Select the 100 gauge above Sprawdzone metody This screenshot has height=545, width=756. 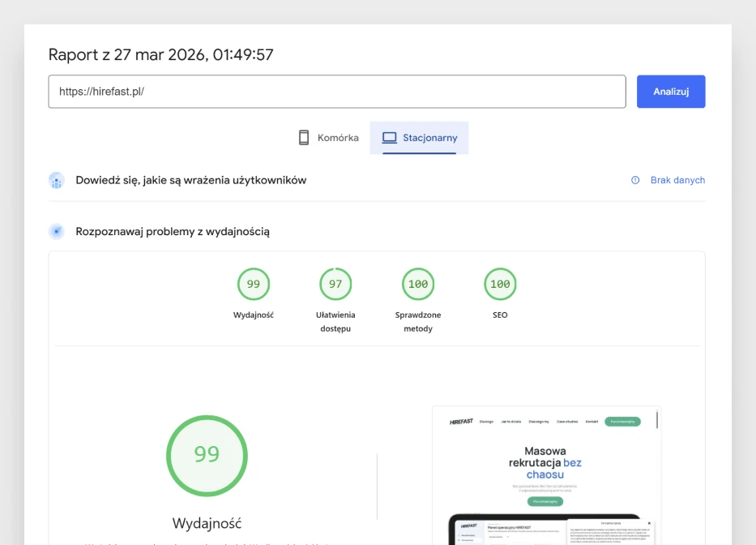coord(418,284)
